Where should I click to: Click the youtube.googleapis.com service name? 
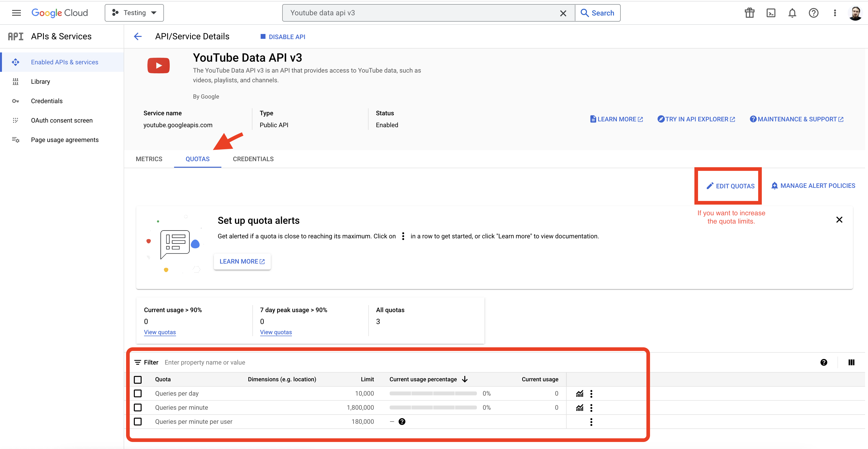[178, 125]
